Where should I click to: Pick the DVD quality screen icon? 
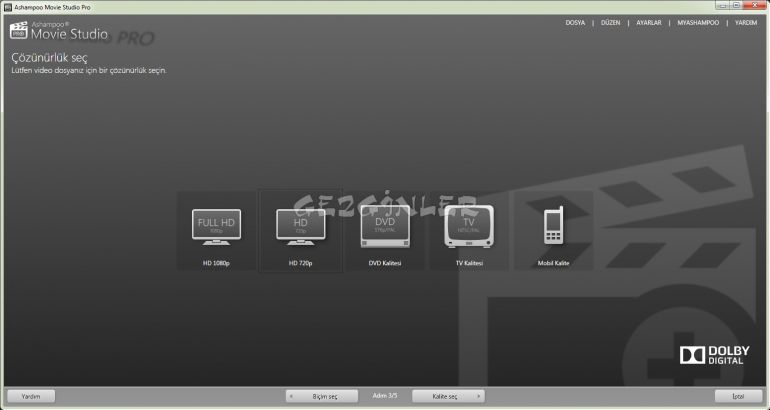coord(385,226)
